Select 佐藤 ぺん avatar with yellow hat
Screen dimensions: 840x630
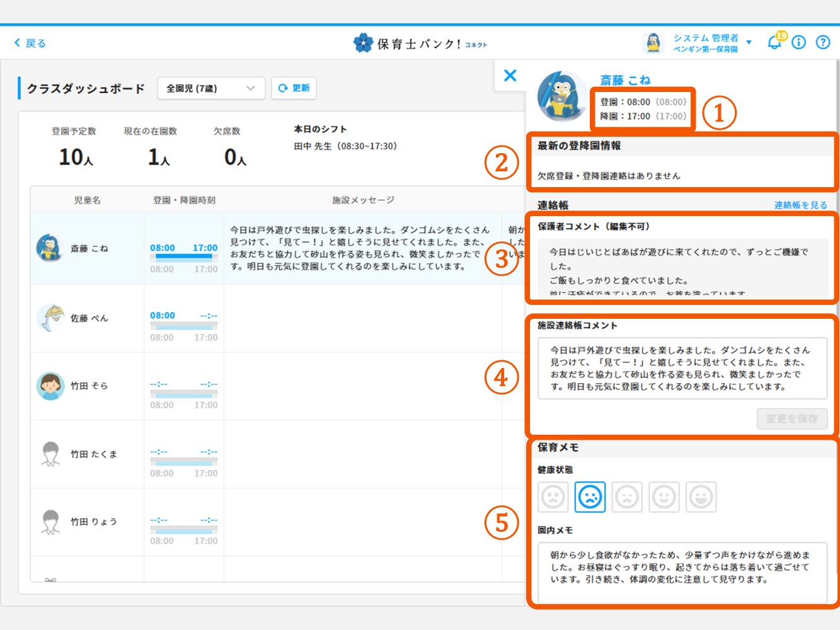[50, 318]
